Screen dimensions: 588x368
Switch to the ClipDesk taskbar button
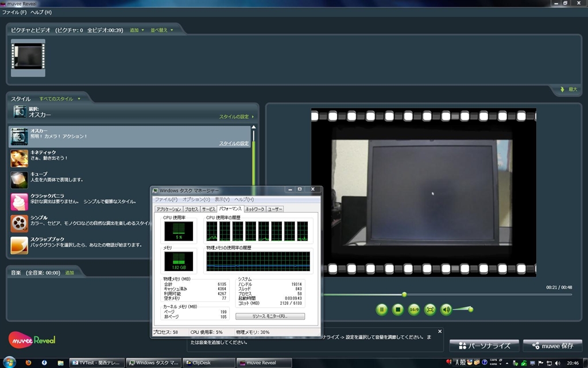[x=209, y=363]
